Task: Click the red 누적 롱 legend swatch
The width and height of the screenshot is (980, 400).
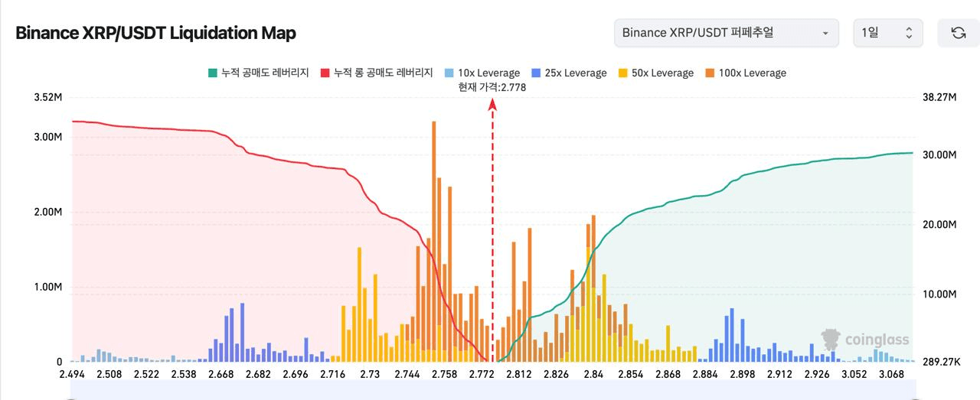Action: coord(325,73)
